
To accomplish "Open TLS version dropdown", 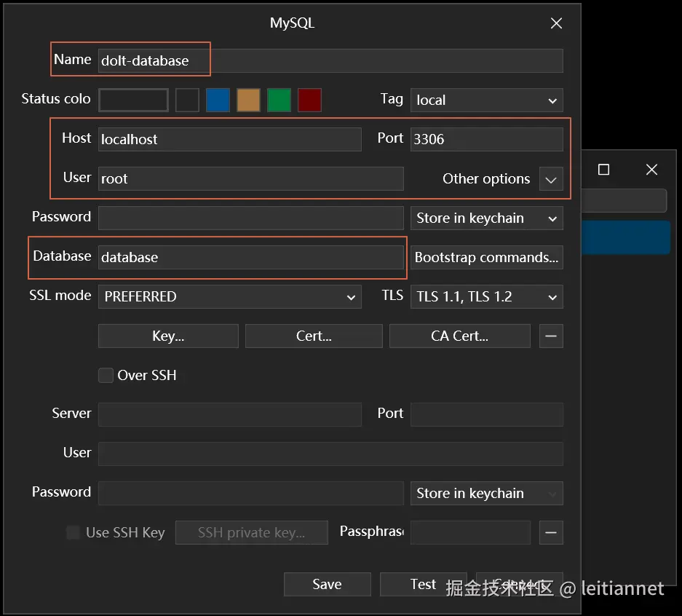I will [487, 296].
